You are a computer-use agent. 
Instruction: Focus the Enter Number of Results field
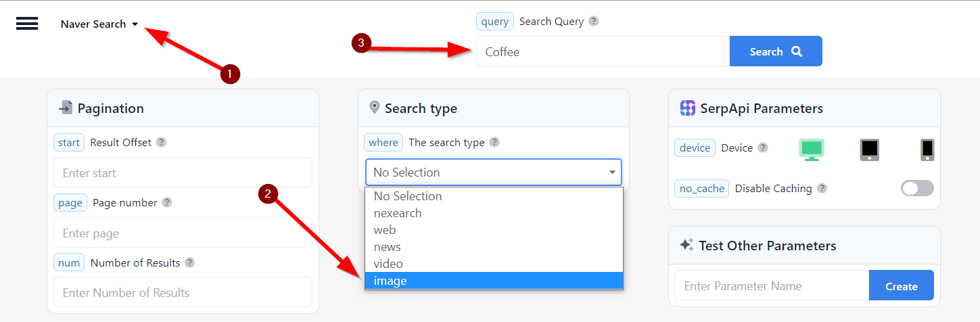183,292
